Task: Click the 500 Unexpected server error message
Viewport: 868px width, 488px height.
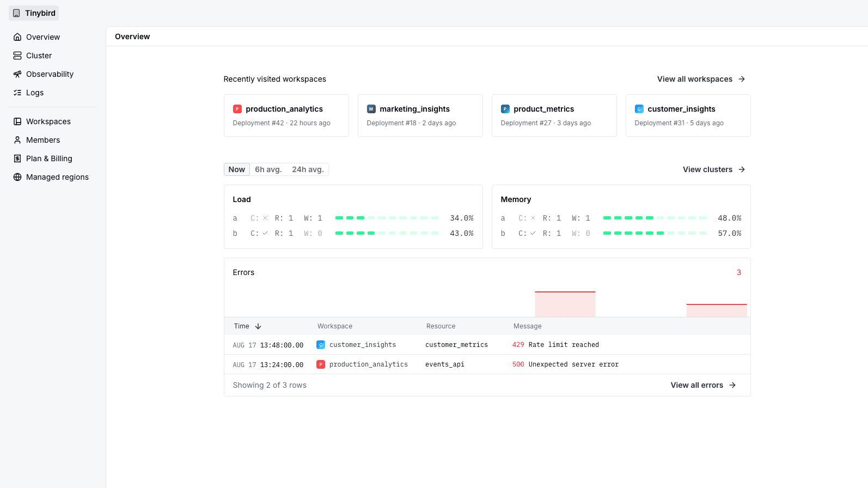Action: click(565, 364)
